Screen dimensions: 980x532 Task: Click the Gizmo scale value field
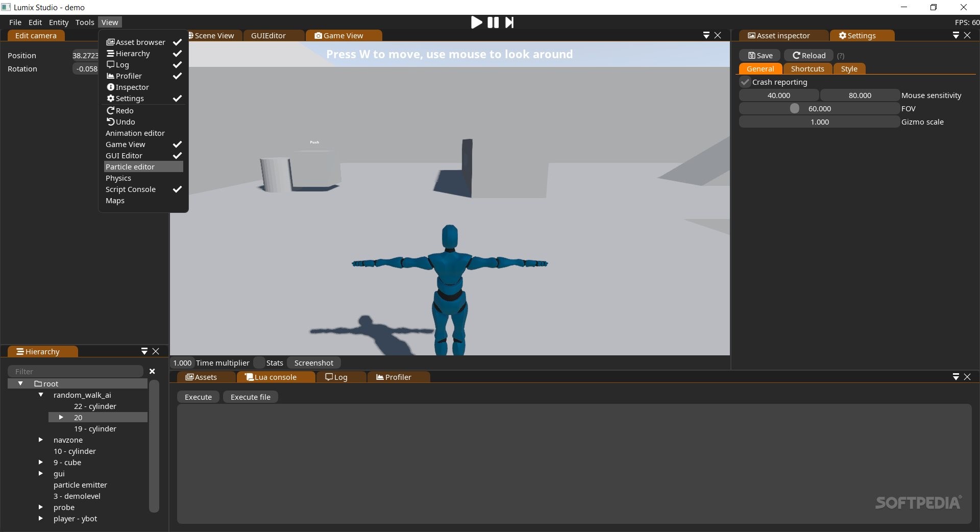pos(819,122)
